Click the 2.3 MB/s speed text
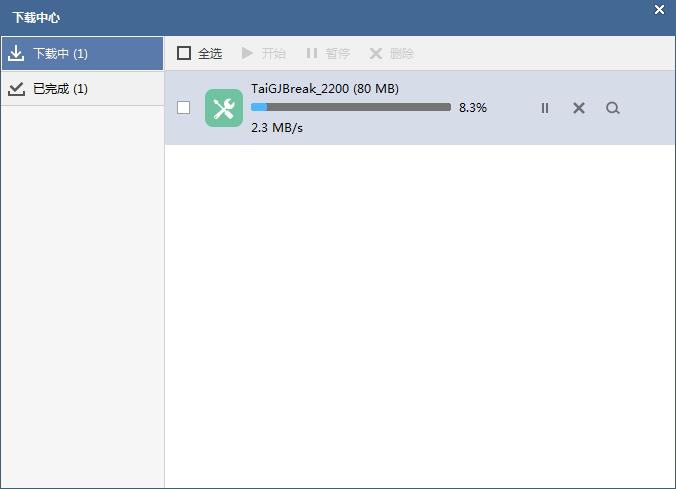Image resolution: width=676 pixels, height=489 pixels. point(277,128)
